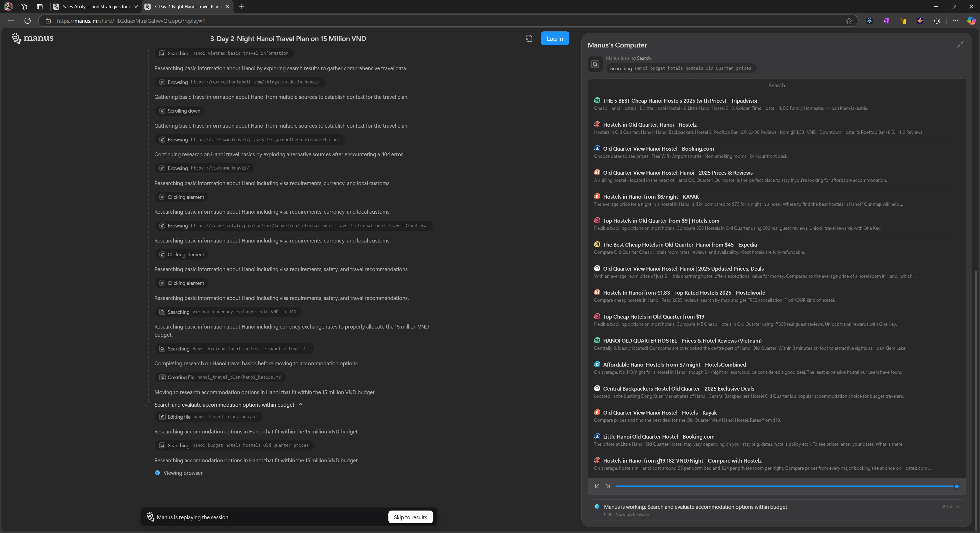980x533 pixels.
Task: Close the 'Sales Analysis and Strategies' tab
Action: click(136, 6)
